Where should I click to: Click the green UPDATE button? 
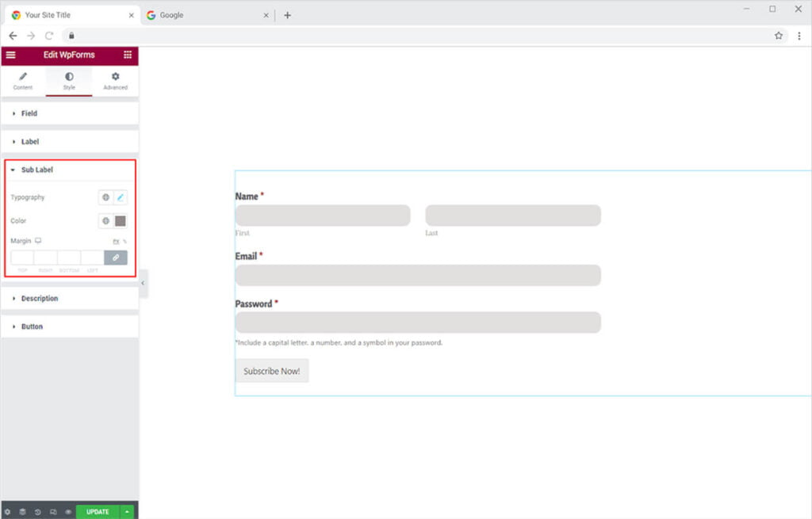coord(98,512)
